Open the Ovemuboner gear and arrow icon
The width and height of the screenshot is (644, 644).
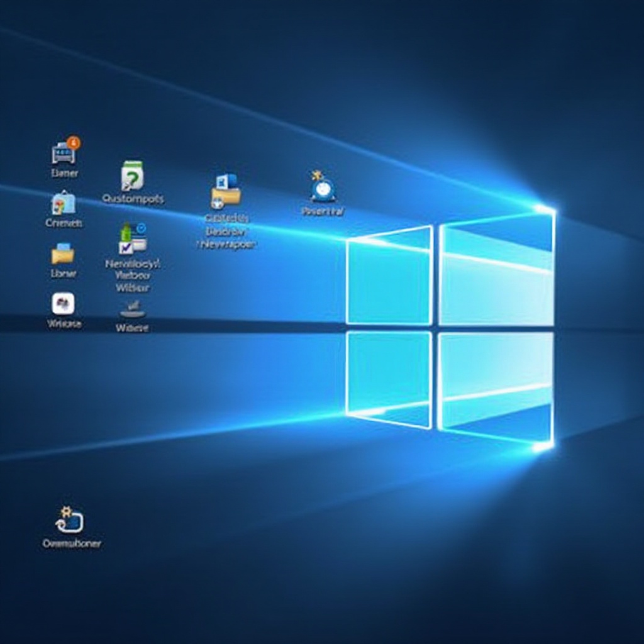[70, 520]
